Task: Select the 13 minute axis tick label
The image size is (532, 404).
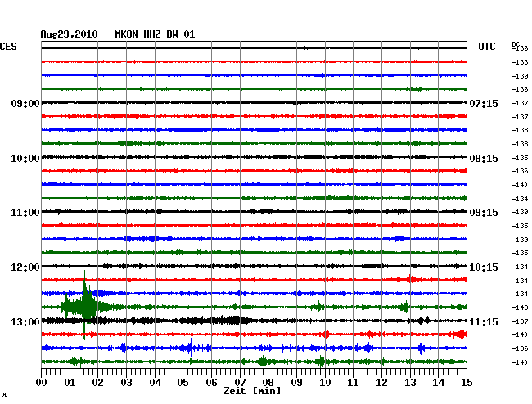Action: (410, 383)
